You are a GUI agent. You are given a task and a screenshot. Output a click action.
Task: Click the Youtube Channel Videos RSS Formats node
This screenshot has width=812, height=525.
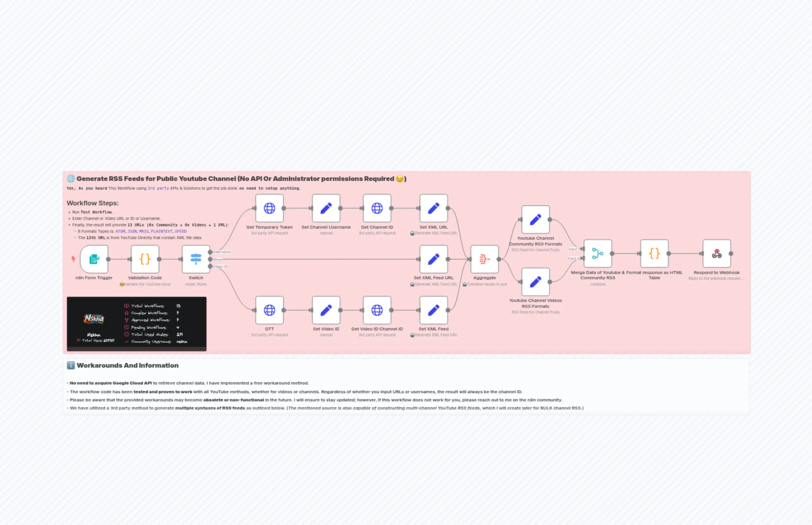click(535, 282)
